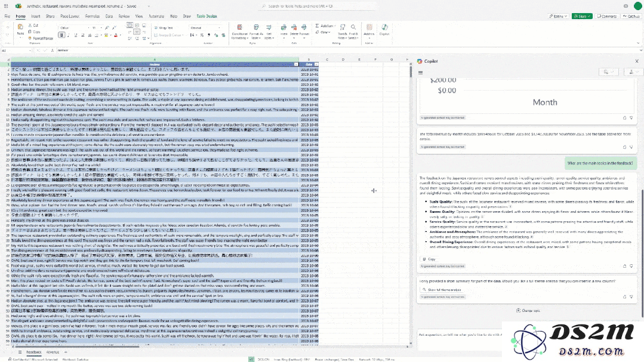
Task: Select the Revenue sheet tab
Action: click(53, 352)
